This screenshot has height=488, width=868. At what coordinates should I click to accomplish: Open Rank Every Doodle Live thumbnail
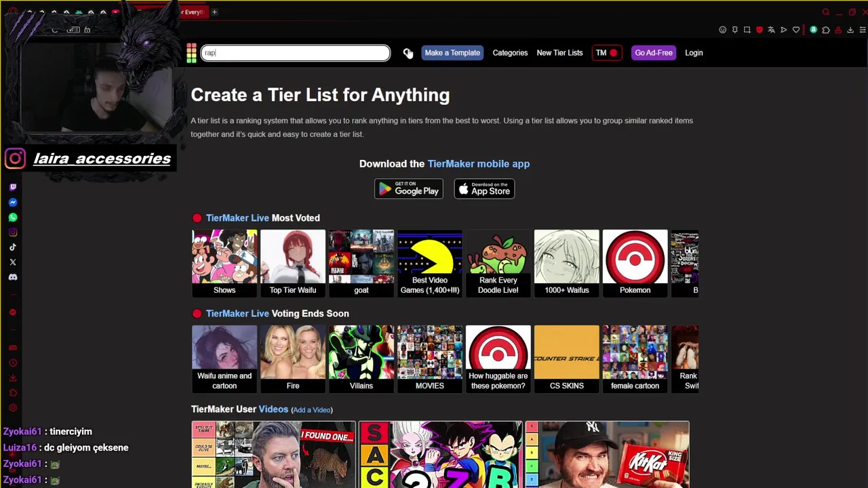point(498,263)
